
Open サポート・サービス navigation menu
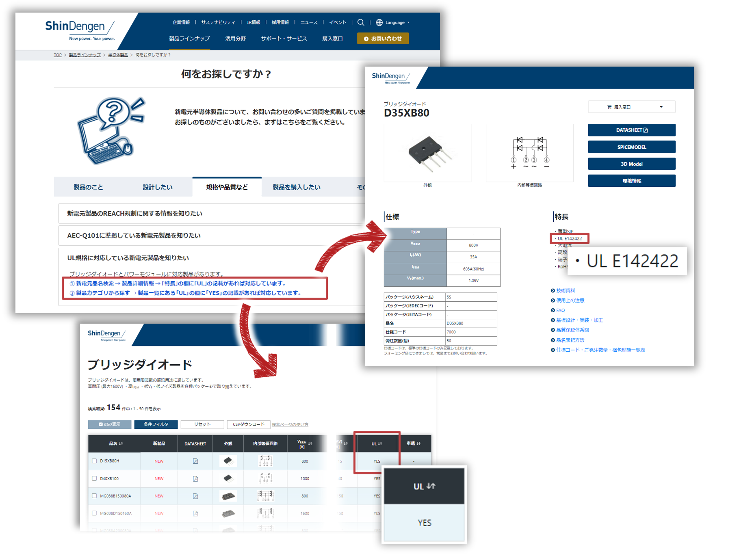(x=284, y=39)
